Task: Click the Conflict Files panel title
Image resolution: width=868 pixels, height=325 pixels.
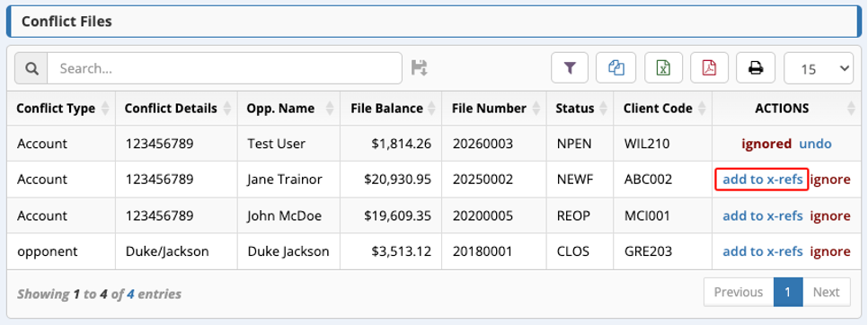Action: click(66, 22)
